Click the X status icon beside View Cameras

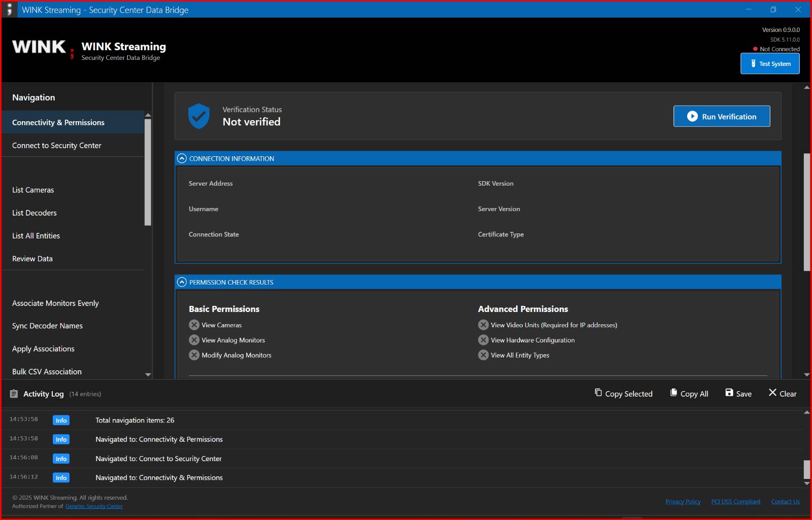tap(194, 325)
